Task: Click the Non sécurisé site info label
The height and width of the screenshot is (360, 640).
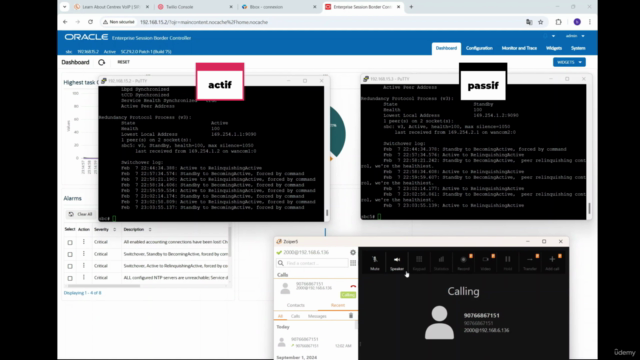Action: [x=119, y=22]
